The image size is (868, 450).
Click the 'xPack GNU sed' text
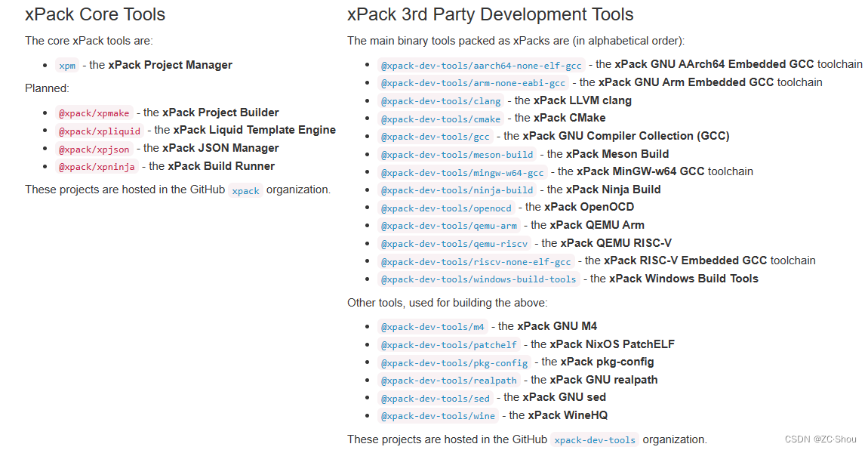click(564, 397)
